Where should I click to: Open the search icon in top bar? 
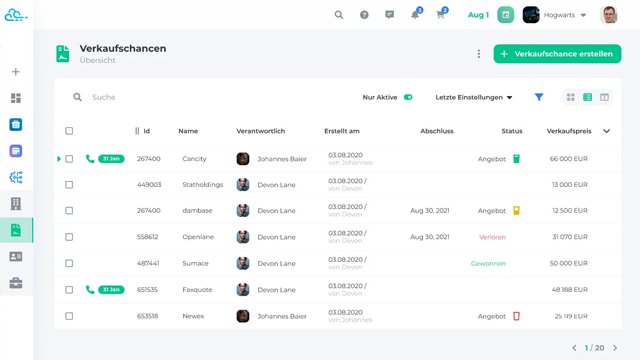[x=339, y=15]
